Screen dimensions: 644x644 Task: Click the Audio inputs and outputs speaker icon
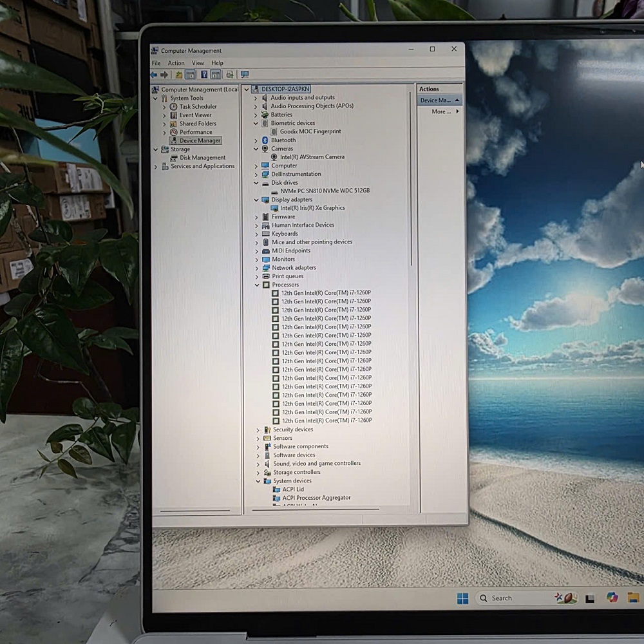[x=265, y=98]
